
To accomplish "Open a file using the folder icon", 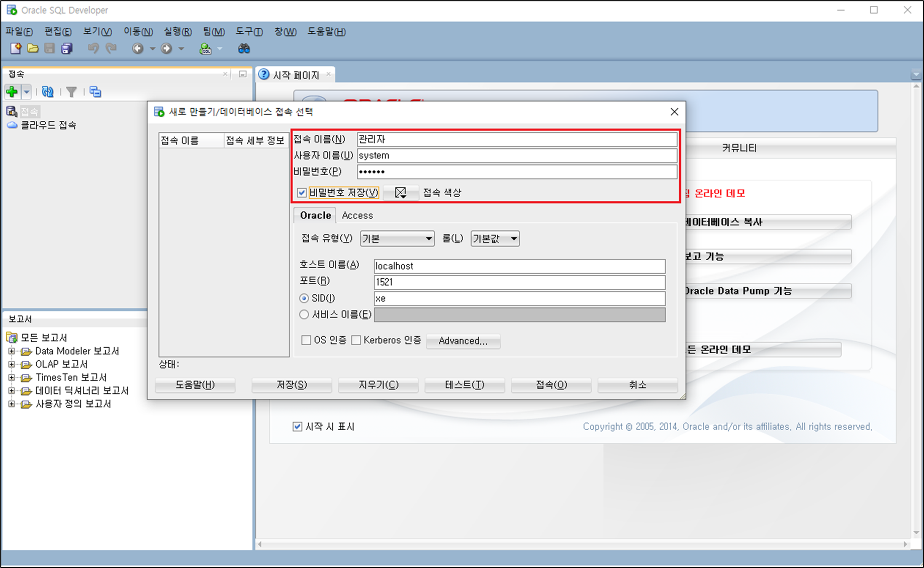I will [x=33, y=48].
